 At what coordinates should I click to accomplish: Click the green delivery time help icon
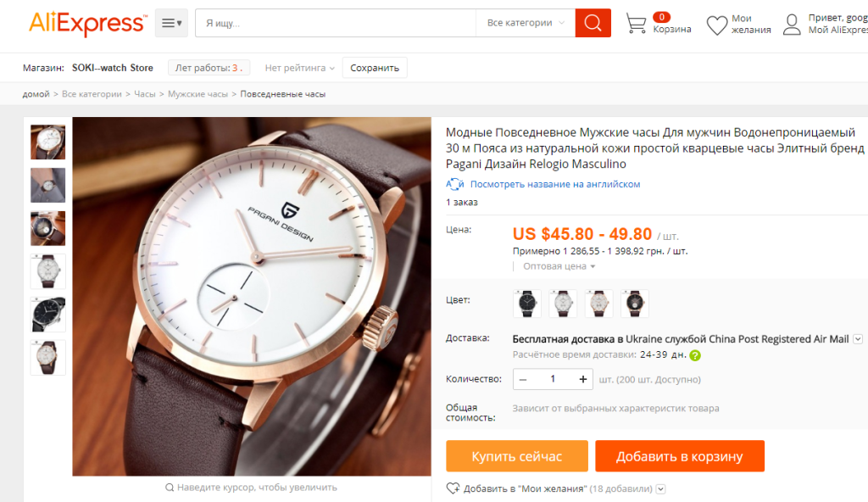pos(695,355)
